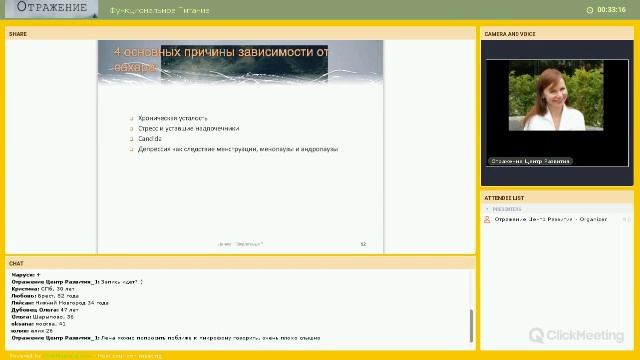Screen dimensions: 640x360
Task: Click chat message 'Ольга: Шарыпово, 36'
Action: 42,317
